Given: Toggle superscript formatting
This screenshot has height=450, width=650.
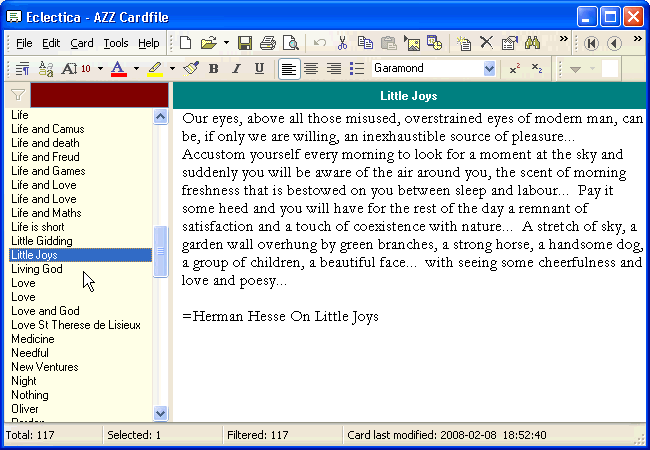Looking at the screenshot, I should tap(514, 69).
